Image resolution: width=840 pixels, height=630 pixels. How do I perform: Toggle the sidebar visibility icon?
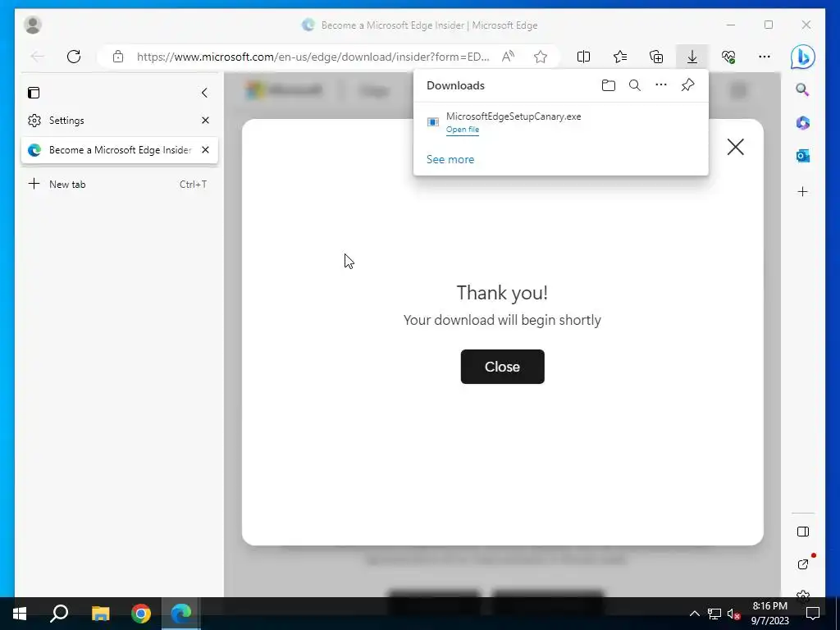coord(802,532)
